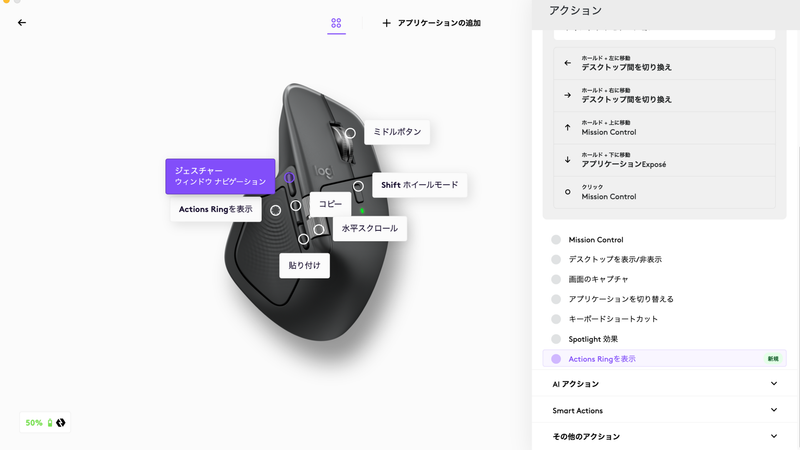
Task: Expand the AI アクション section
Action: pyautogui.click(x=664, y=384)
